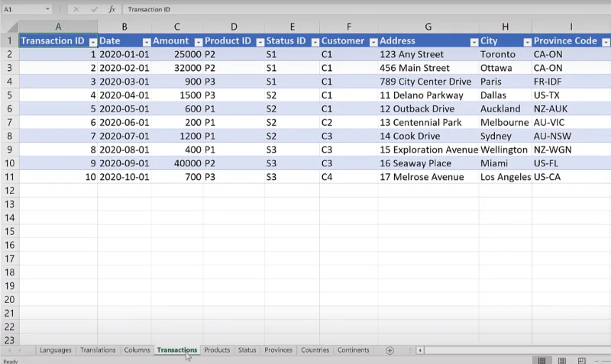Open the Name Box dropdown arrow
This screenshot has height=364, width=611.
[x=47, y=9]
